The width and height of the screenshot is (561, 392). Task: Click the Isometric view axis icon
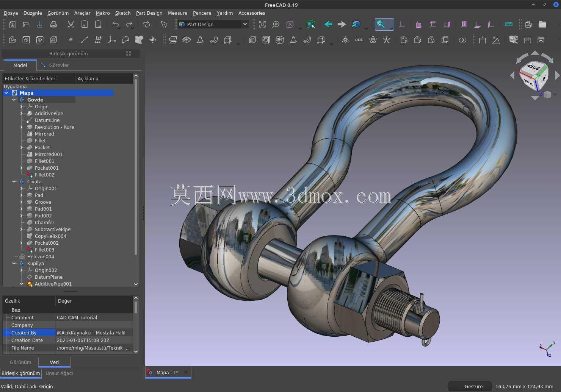pos(402,25)
